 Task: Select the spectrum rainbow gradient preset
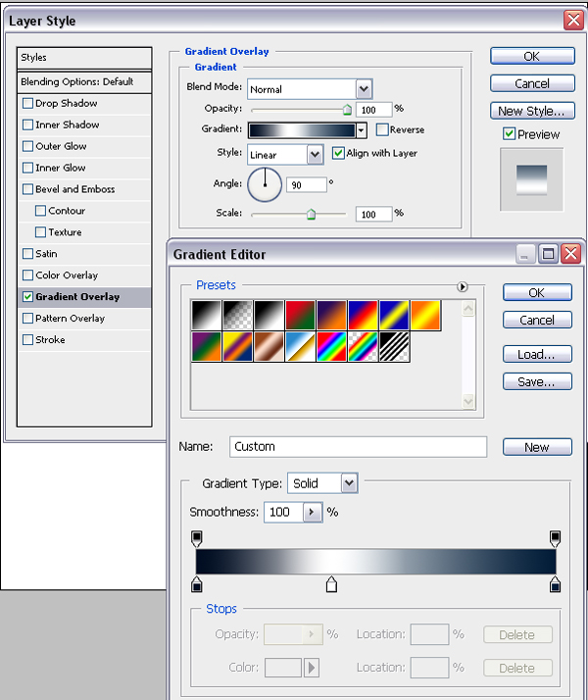[331, 346]
